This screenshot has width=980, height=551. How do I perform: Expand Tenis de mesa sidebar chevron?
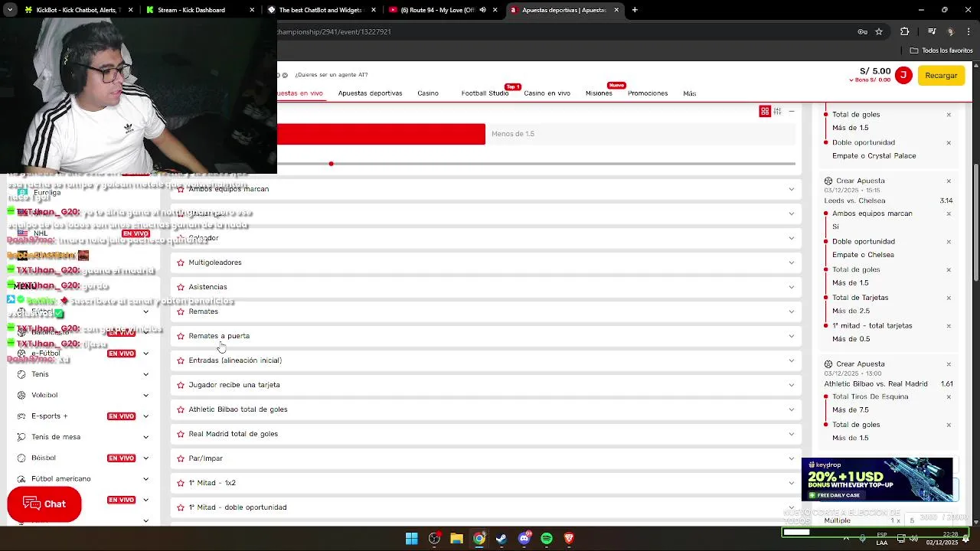point(145,437)
